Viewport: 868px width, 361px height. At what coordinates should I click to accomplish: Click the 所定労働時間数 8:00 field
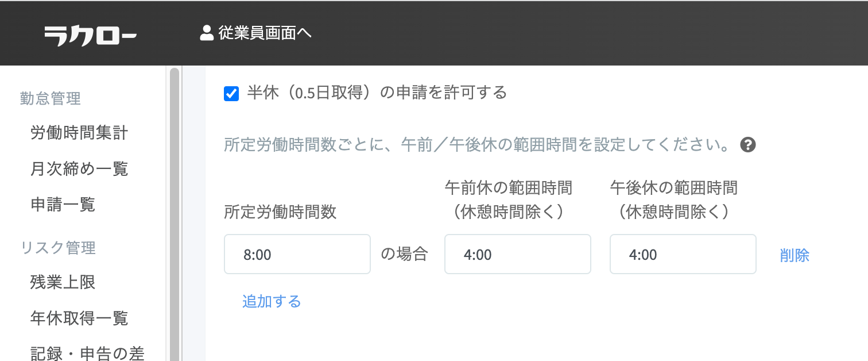click(x=297, y=255)
